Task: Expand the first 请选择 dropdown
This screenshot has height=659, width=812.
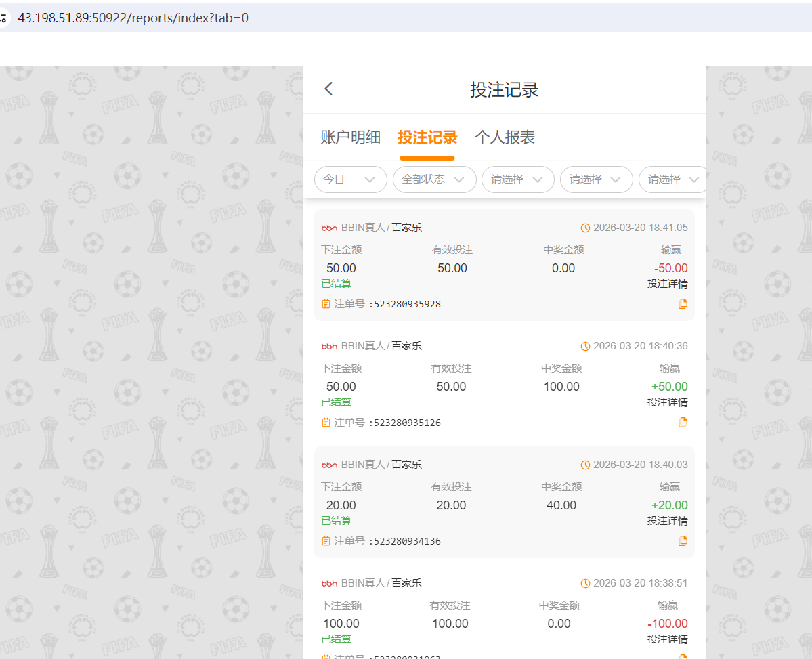Action: pos(517,179)
